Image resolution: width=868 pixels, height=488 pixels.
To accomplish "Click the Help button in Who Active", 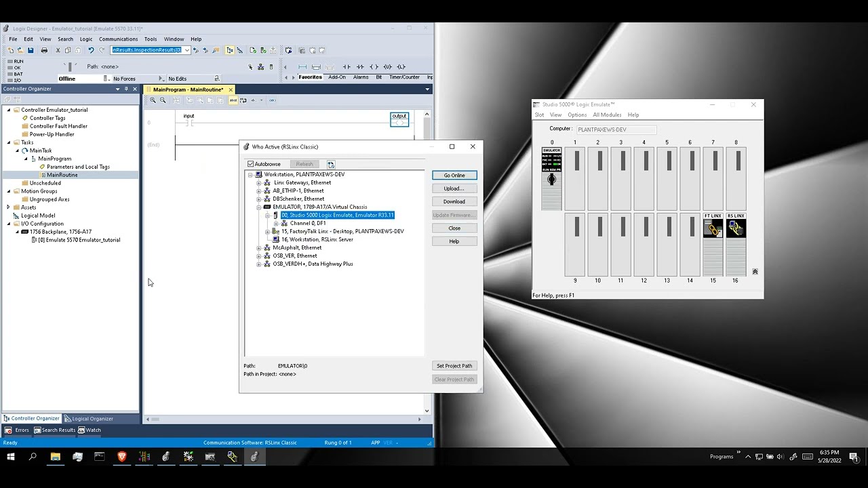I will (x=454, y=241).
